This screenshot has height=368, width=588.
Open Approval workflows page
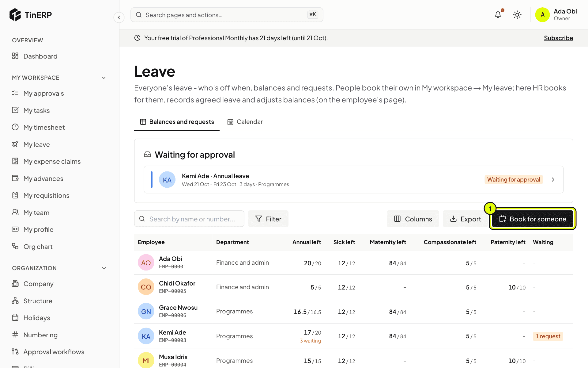tap(54, 352)
